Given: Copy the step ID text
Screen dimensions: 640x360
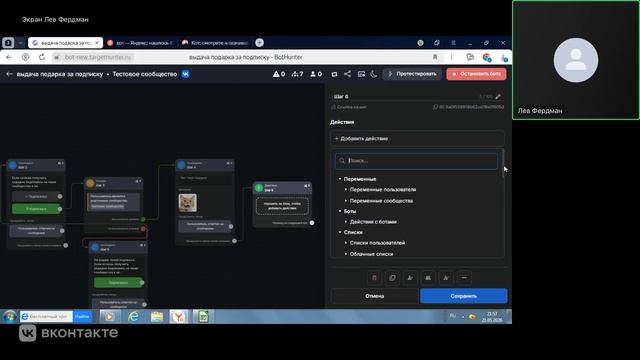Looking at the screenshot, I should tap(469, 107).
